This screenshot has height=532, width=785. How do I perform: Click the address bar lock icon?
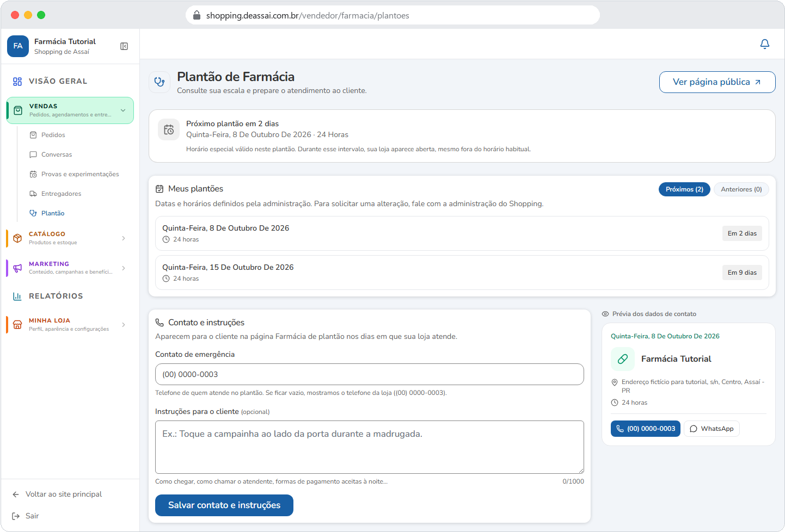pos(197,15)
